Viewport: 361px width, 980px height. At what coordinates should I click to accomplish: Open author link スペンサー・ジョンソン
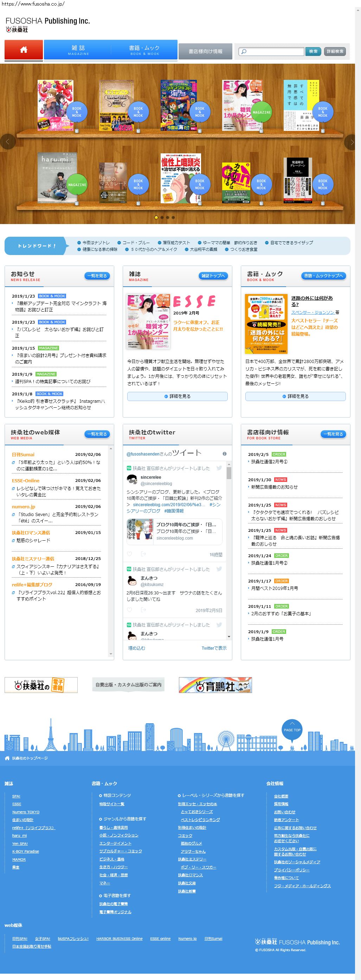point(313,312)
